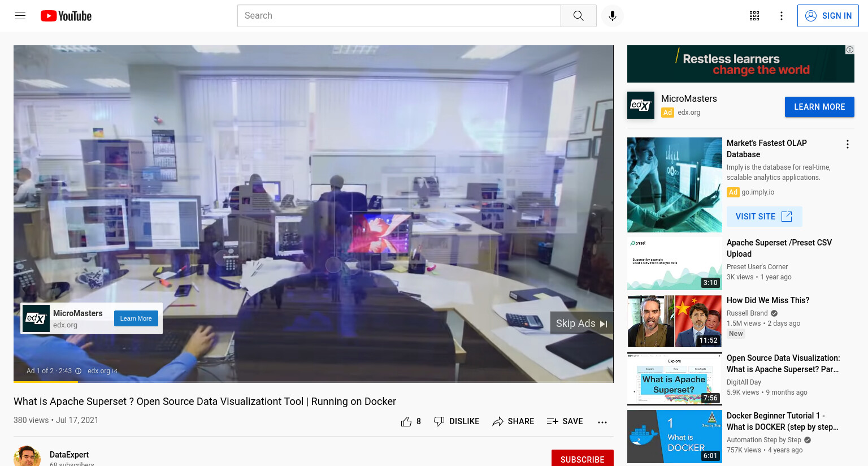Image resolution: width=868 pixels, height=466 pixels.
Task: Open edX logo beside MicroMasters sidebar ad
Action: [x=641, y=105]
